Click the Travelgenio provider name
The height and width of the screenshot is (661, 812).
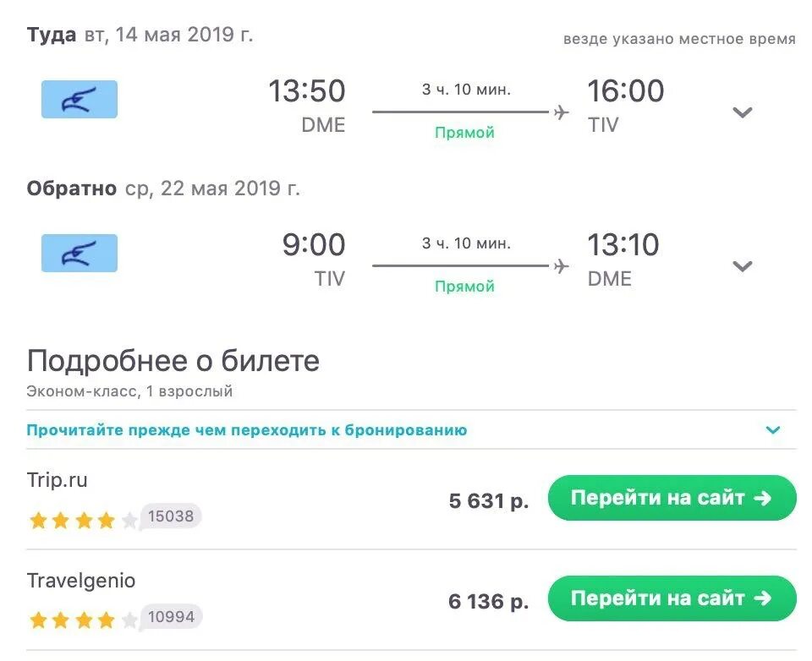(81, 581)
